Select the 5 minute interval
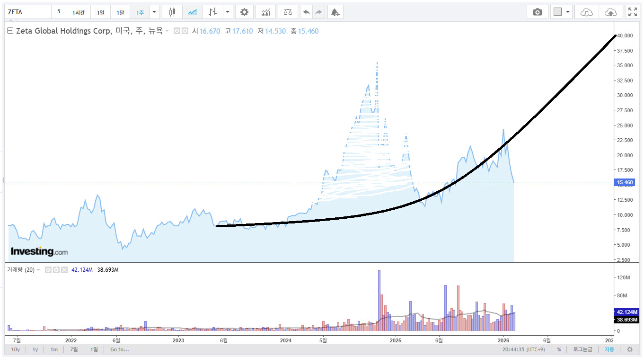644x357 pixels. (x=59, y=12)
